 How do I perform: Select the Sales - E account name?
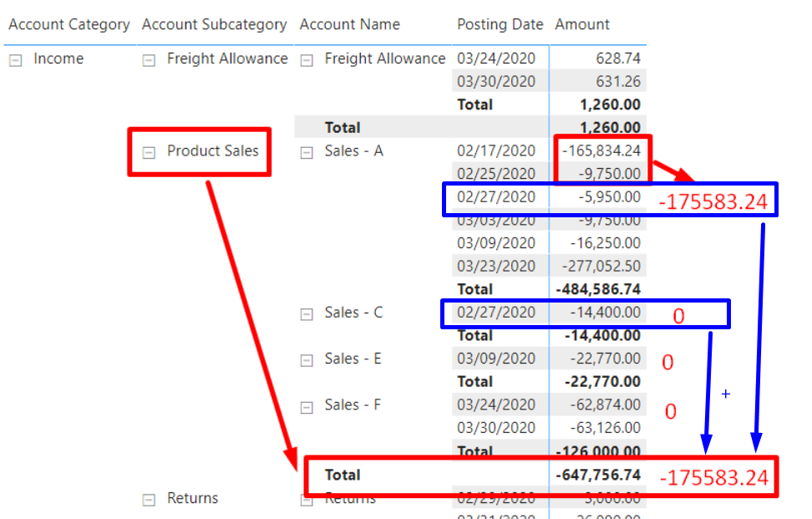coord(353,359)
